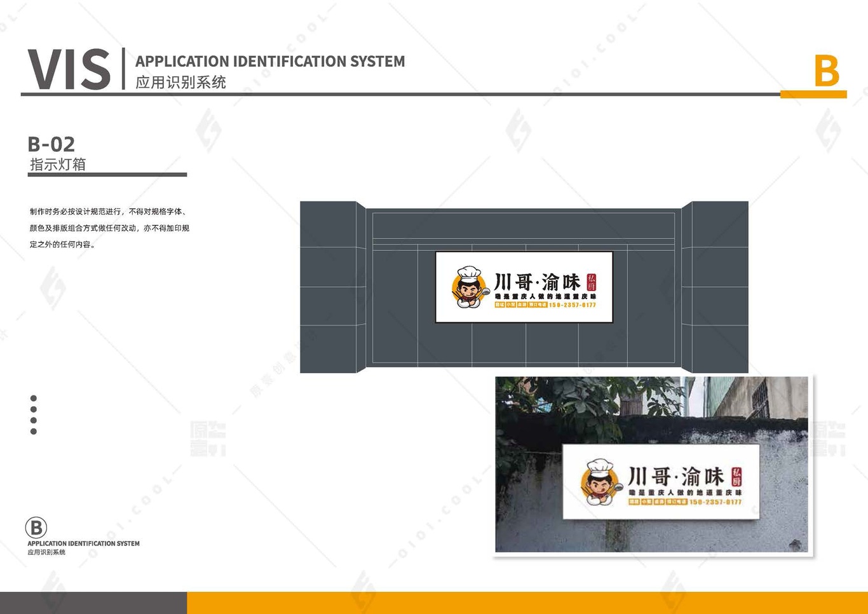The height and width of the screenshot is (614, 868).
Task: Click the small footer text APPLICATION IDENTIFICATION SYSTEM
Action: click(83, 543)
